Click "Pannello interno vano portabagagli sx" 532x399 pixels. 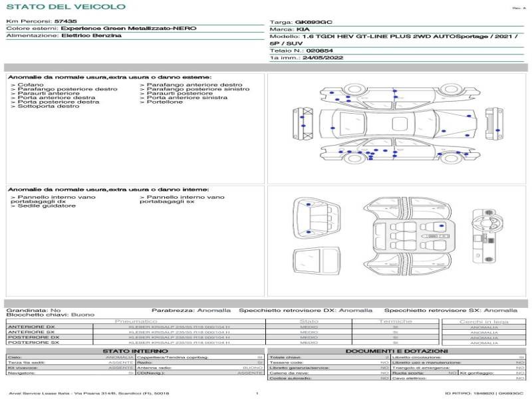coord(182,199)
